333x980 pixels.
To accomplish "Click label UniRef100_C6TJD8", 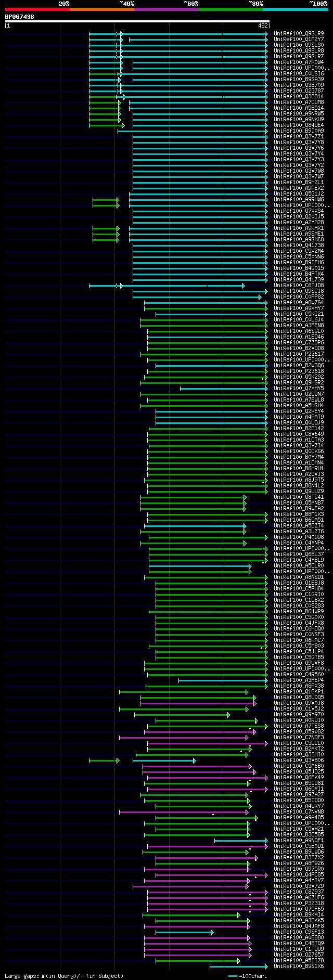I will pyautogui.click(x=299, y=285).
